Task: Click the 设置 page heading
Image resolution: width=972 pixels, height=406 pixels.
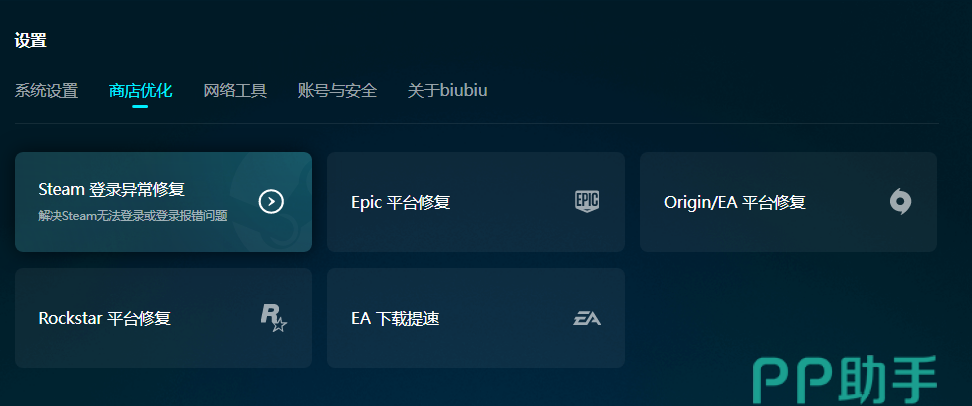Action: point(31,41)
